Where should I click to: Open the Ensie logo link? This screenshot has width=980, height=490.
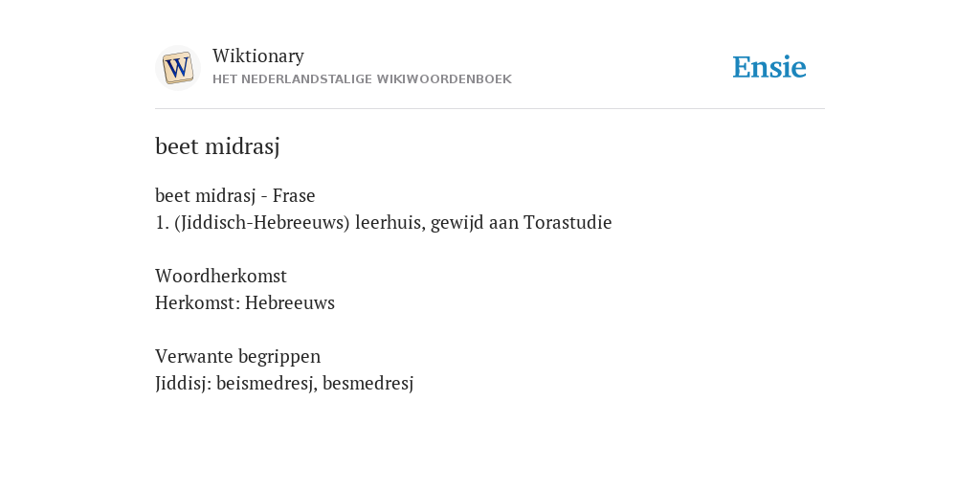coord(768,67)
